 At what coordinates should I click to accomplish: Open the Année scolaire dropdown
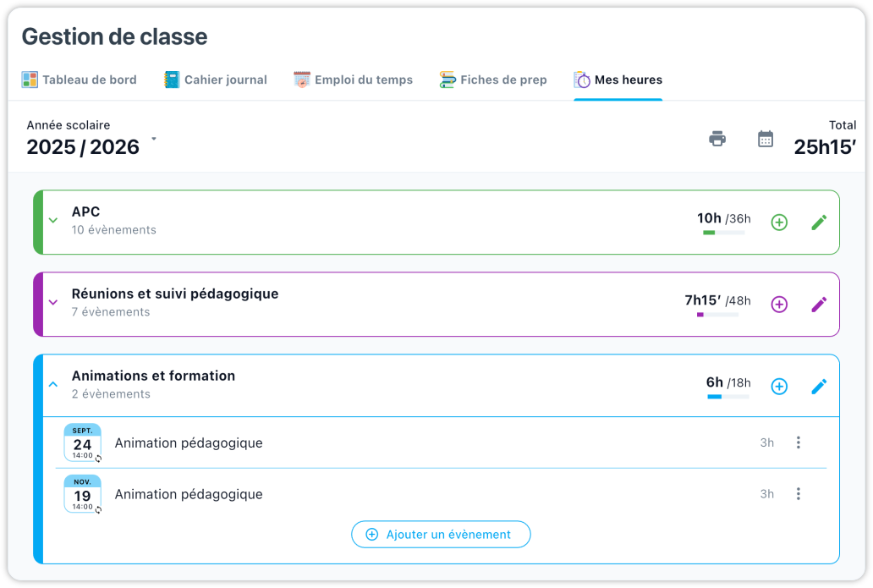pos(154,139)
